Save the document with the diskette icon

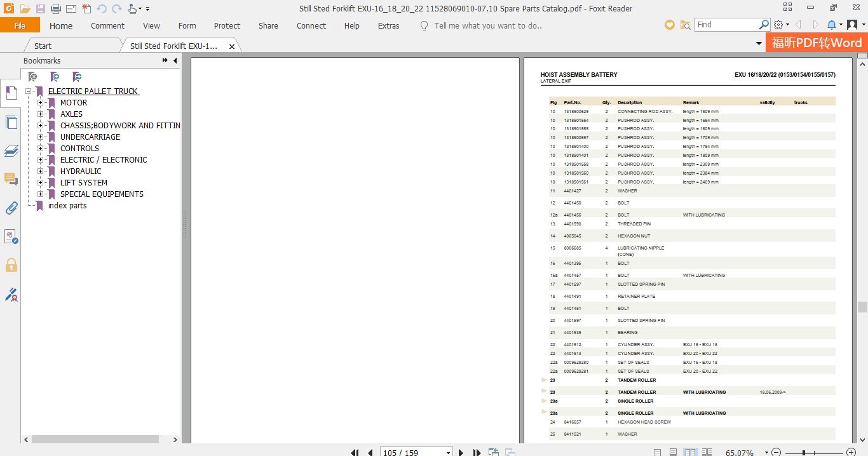point(40,9)
